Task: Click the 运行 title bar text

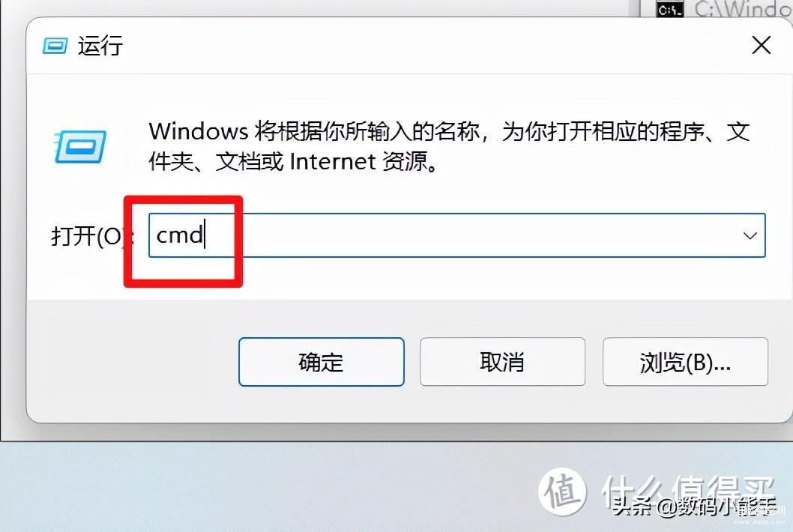Action: tap(100, 46)
